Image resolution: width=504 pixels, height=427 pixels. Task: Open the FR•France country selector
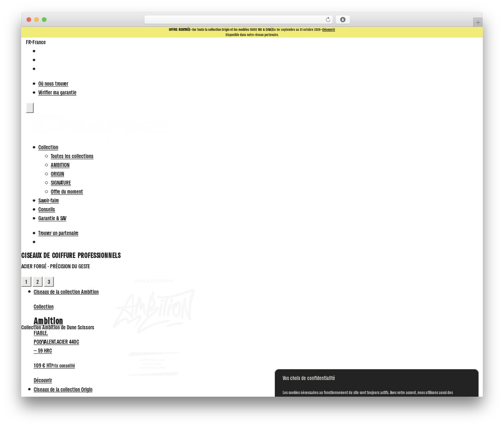(36, 42)
